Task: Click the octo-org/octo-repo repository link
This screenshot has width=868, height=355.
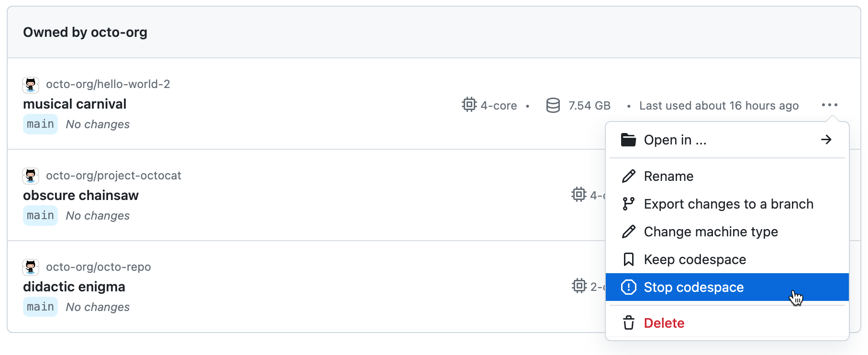Action: 98,267
